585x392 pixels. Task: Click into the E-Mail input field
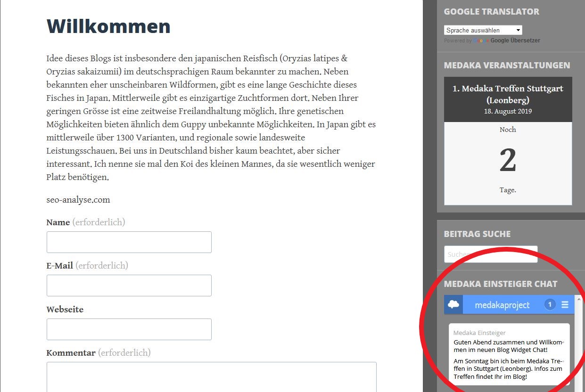(x=129, y=286)
